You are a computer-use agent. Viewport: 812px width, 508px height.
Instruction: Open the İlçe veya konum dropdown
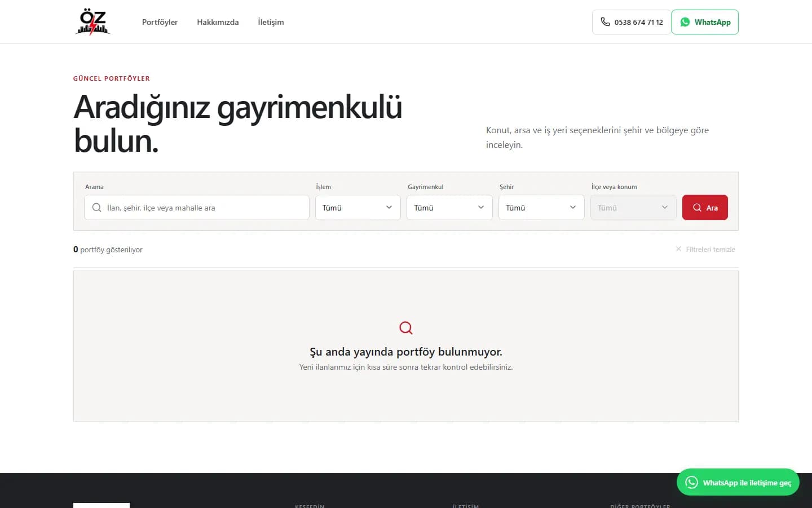point(633,208)
